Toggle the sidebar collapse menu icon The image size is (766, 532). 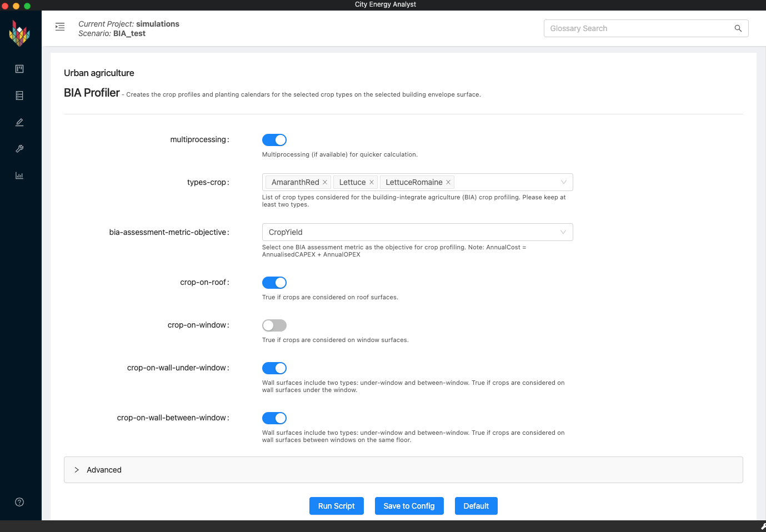point(60,27)
